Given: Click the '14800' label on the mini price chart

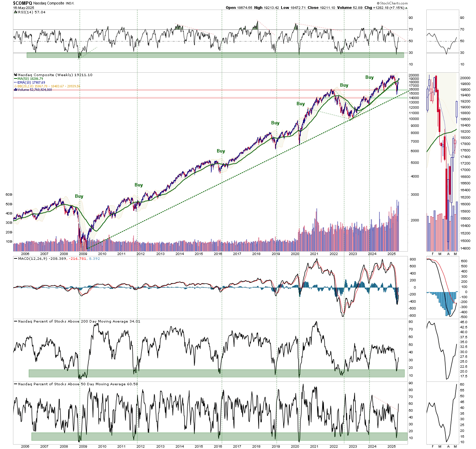Looking at the screenshot, I should (465, 248).
